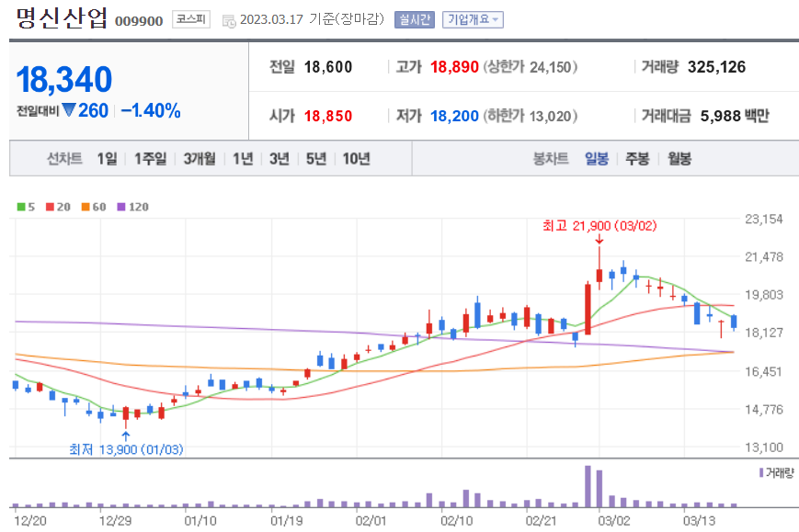
Task: Click the 2023.03.17 기준(장마감) date text
Action: point(312,19)
